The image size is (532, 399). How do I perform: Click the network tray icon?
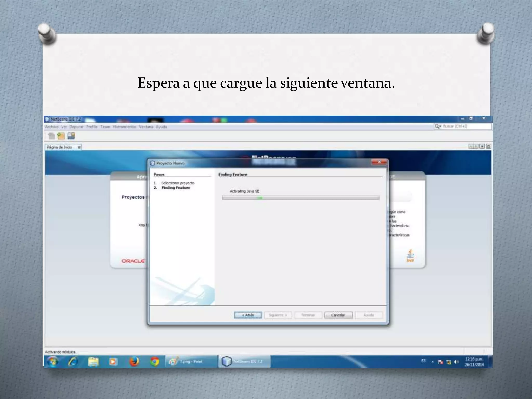(448, 362)
